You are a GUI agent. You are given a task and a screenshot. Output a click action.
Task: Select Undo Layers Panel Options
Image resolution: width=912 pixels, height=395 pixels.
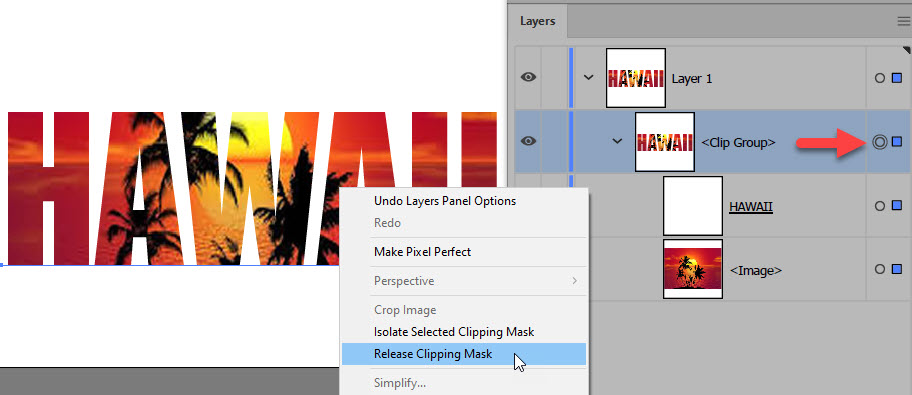(445, 201)
